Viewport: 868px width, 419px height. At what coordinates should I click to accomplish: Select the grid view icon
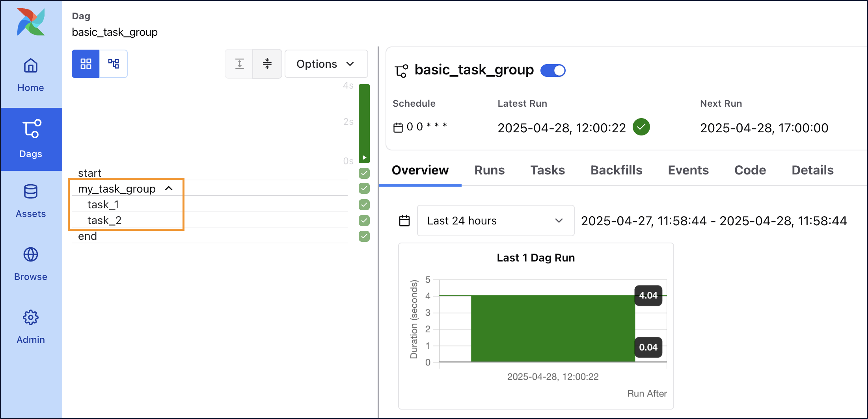86,63
